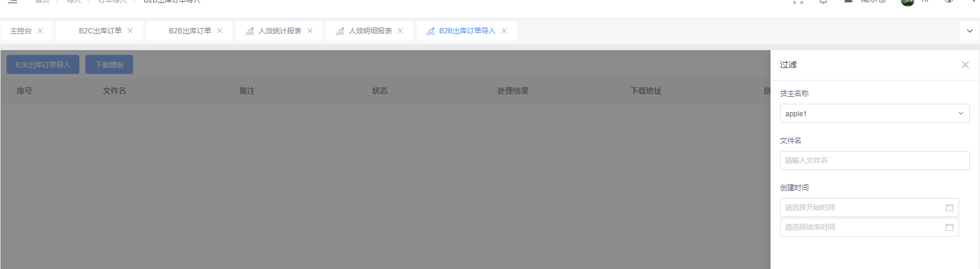This screenshot has width=980, height=269.
Task: Close the B2B出库订单导入 tab
Action: pyautogui.click(x=504, y=31)
